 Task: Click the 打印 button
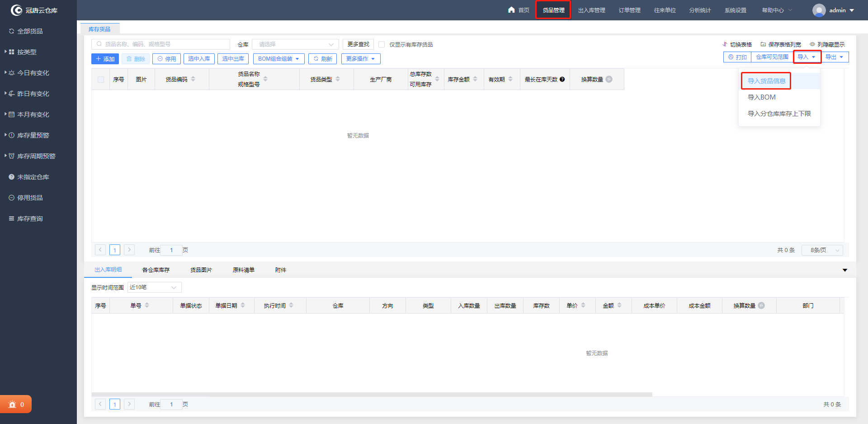pos(737,57)
